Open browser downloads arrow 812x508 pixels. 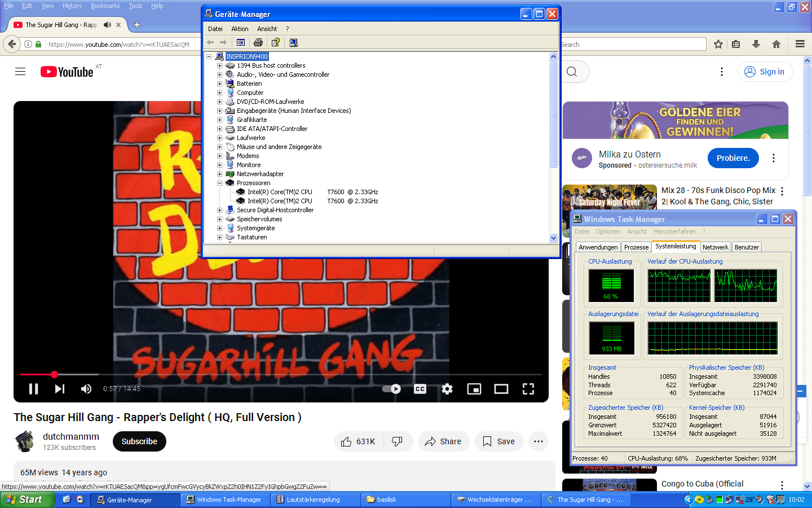click(x=756, y=44)
